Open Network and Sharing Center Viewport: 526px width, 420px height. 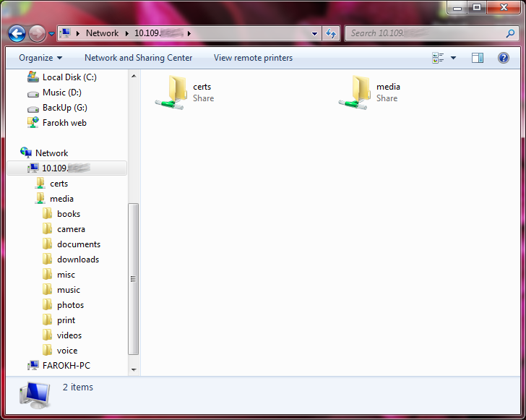138,58
